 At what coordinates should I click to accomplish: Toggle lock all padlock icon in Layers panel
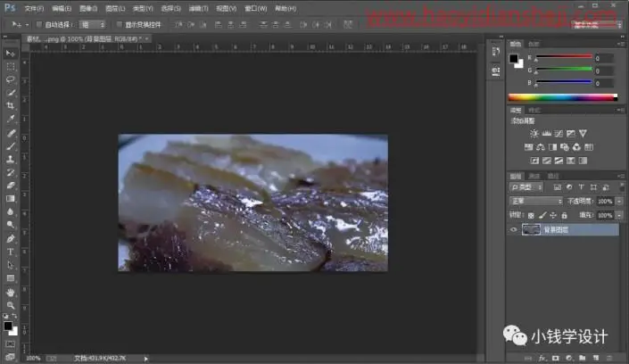(565, 216)
